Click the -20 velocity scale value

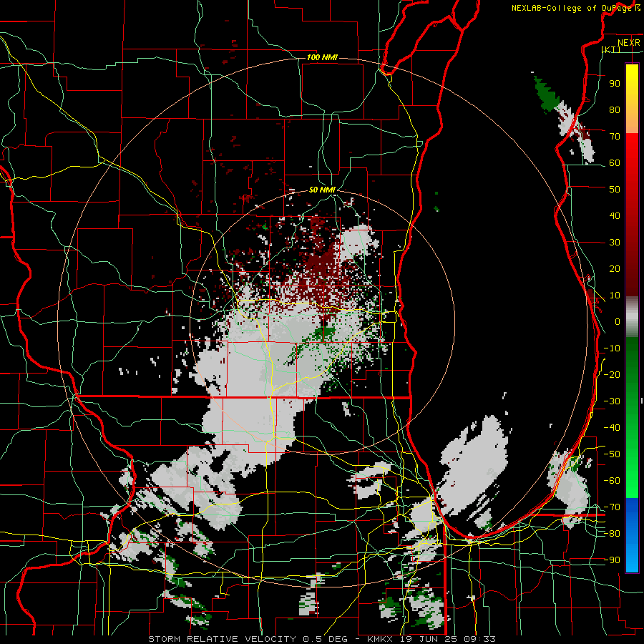pyautogui.click(x=612, y=375)
